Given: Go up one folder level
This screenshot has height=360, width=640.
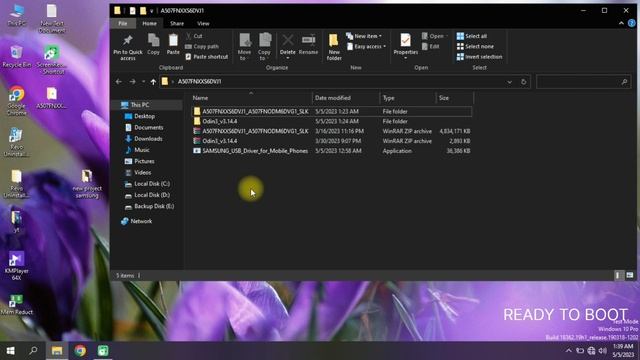Looking at the screenshot, I should pos(153,82).
